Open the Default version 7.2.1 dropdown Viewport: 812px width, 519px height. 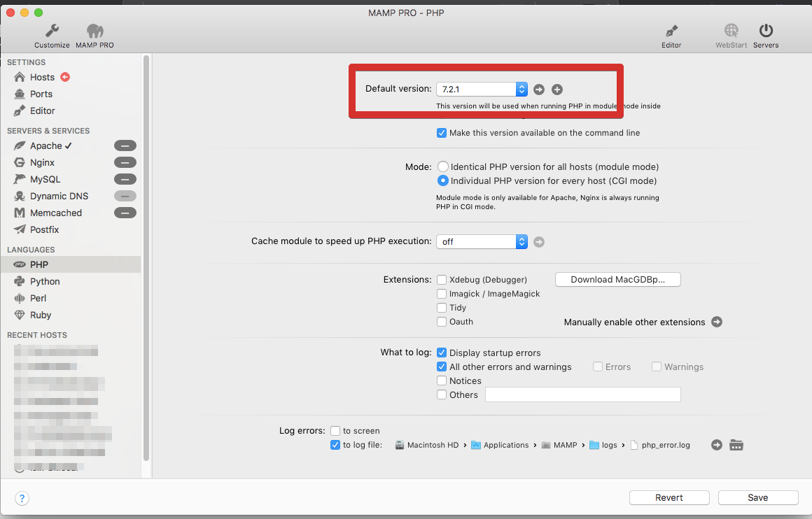pos(482,90)
